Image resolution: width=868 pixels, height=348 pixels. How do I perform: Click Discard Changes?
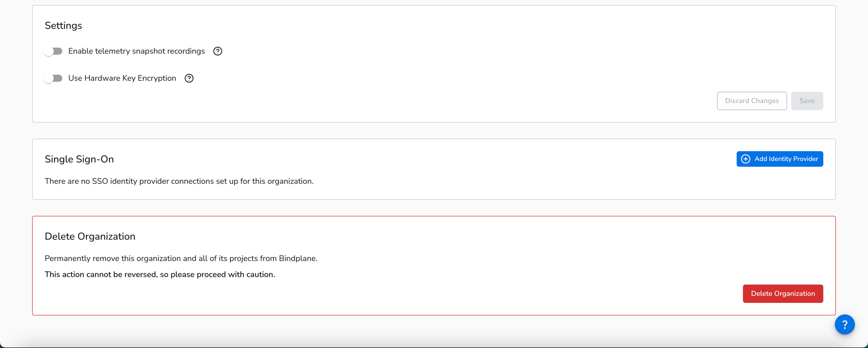[x=752, y=100]
